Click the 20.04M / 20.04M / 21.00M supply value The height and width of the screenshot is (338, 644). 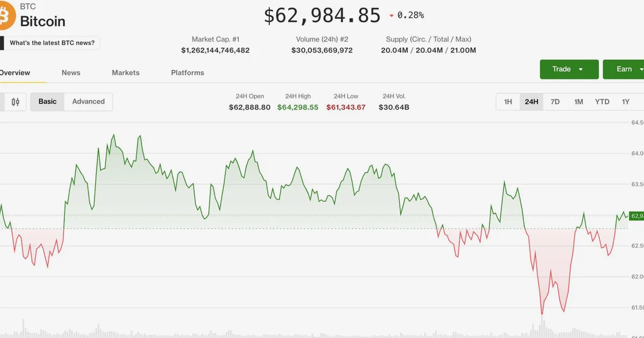tap(429, 50)
